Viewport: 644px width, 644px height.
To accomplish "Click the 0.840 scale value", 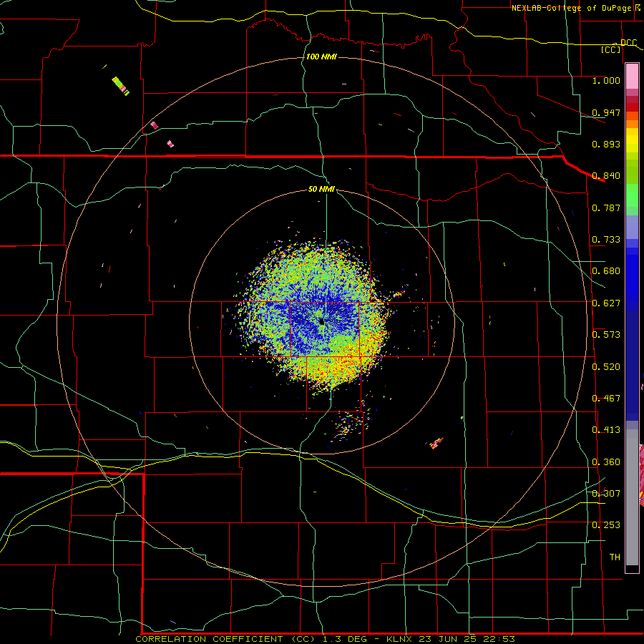I will pos(606,176).
